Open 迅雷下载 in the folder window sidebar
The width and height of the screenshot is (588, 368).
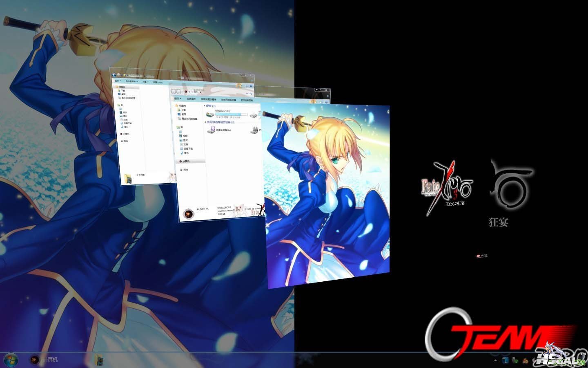pyautogui.click(x=127, y=123)
